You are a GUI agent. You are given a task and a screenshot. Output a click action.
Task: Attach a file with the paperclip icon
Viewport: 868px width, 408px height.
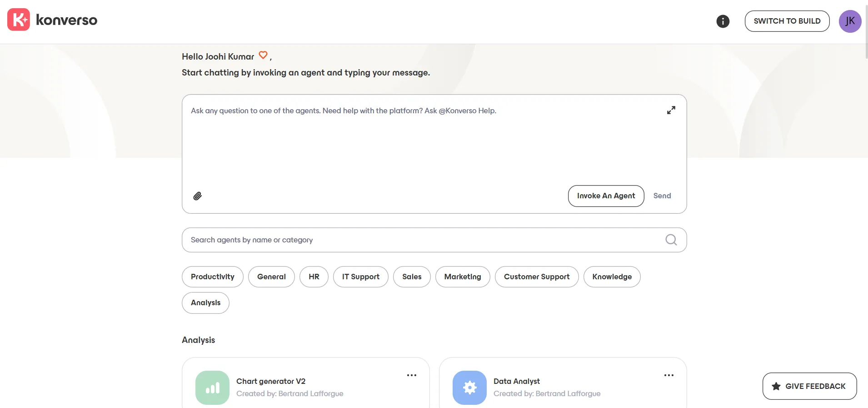coord(198,196)
